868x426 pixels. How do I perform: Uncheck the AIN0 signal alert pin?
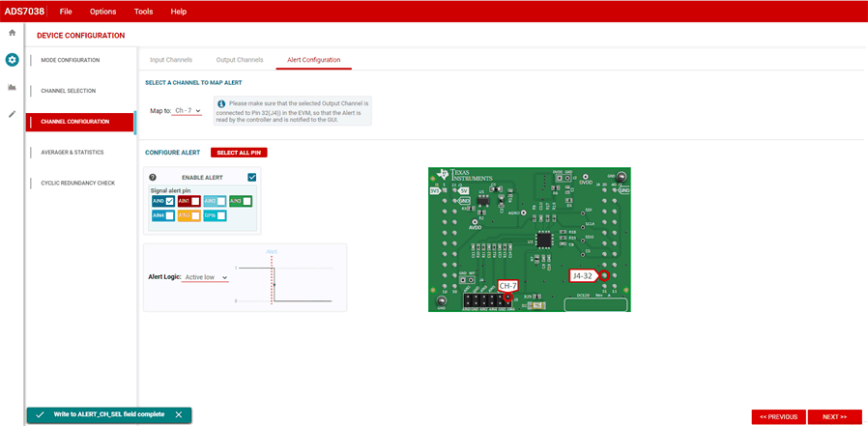pyautogui.click(x=169, y=201)
